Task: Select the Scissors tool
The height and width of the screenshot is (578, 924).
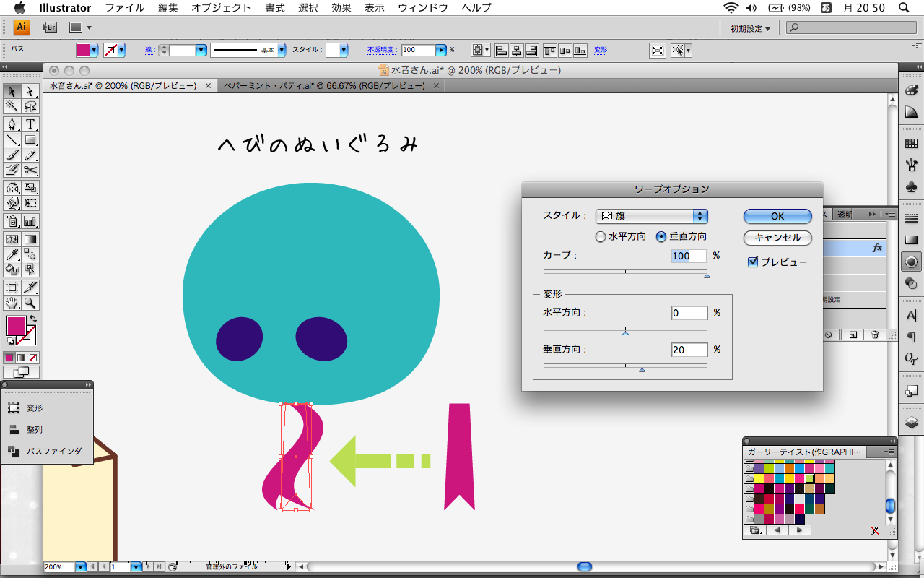Action: 30,171
